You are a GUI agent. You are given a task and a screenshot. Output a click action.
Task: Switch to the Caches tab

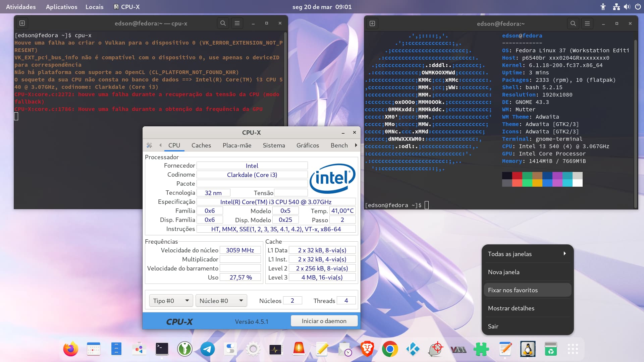click(x=201, y=145)
